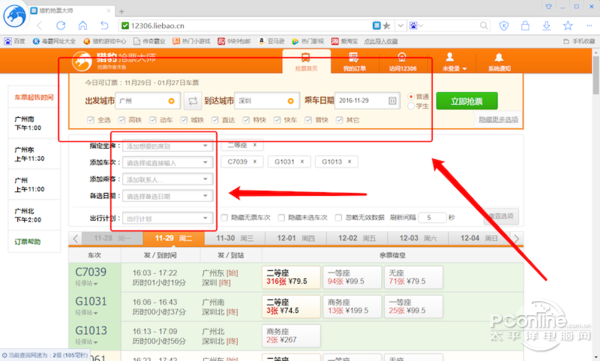Open the 出行计划 dropdown
Viewport: 600px width, 361px height.
coord(168,219)
